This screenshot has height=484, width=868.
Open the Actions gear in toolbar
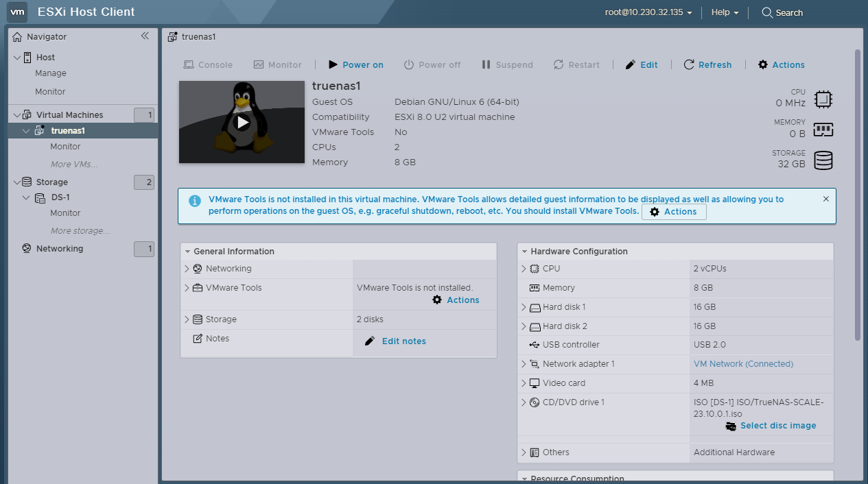tap(763, 64)
